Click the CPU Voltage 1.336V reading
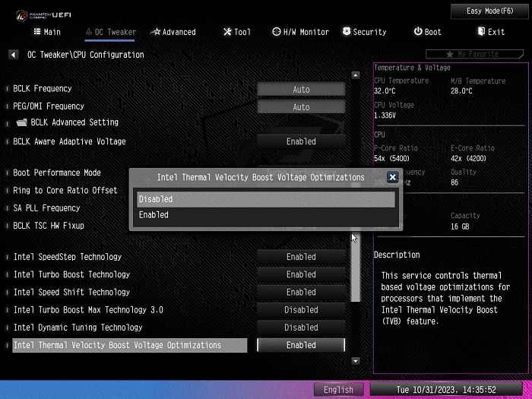532x399 pixels. coord(385,116)
